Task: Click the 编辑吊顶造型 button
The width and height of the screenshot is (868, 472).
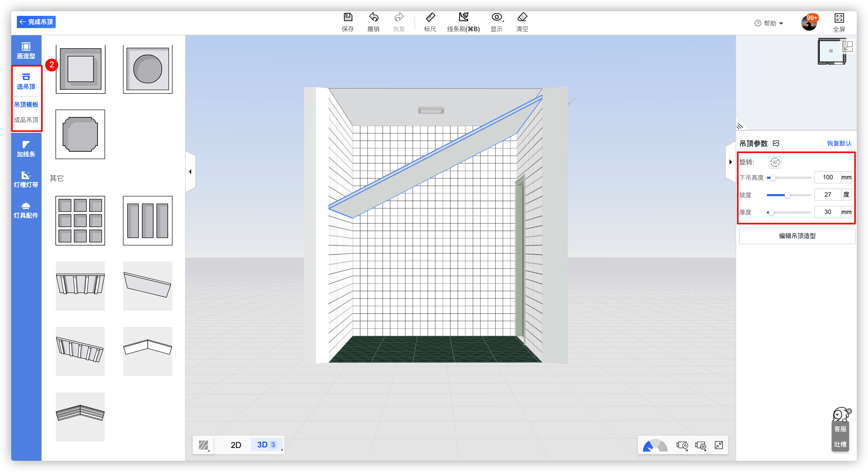Action: pyautogui.click(x=797, y=236)
